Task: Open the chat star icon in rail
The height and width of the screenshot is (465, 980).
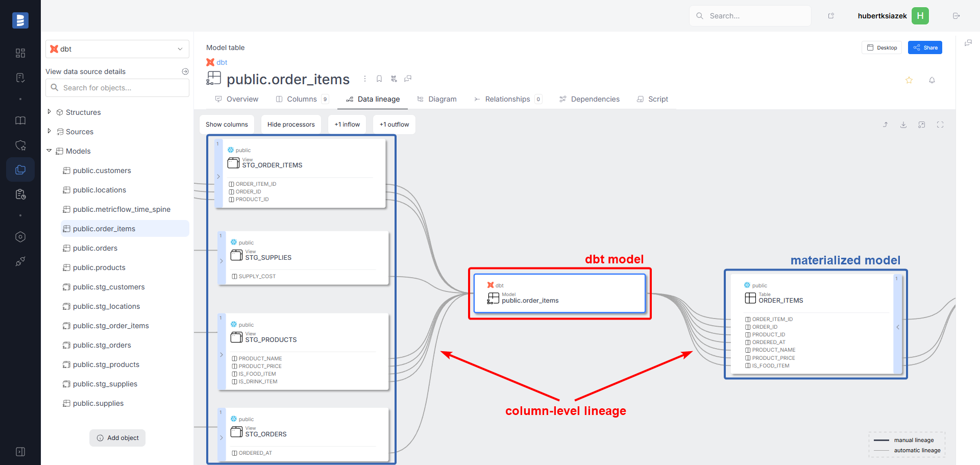Action: point(20,145)
